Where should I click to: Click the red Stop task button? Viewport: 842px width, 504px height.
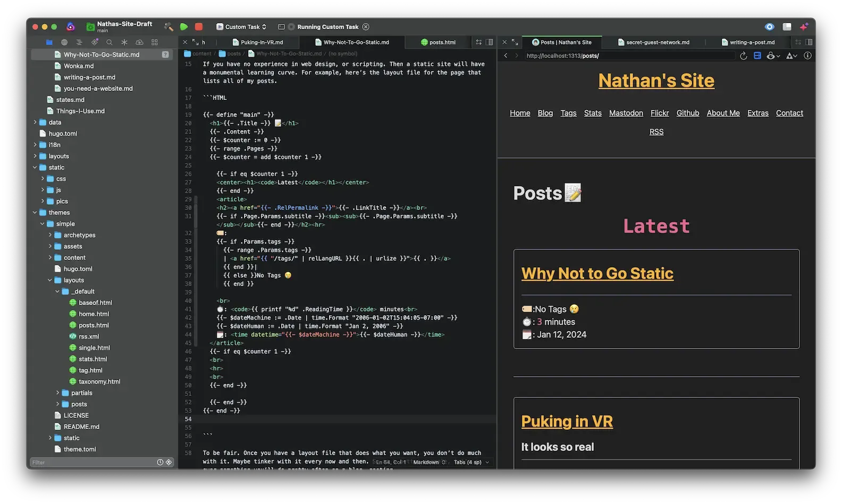[199, 27]
